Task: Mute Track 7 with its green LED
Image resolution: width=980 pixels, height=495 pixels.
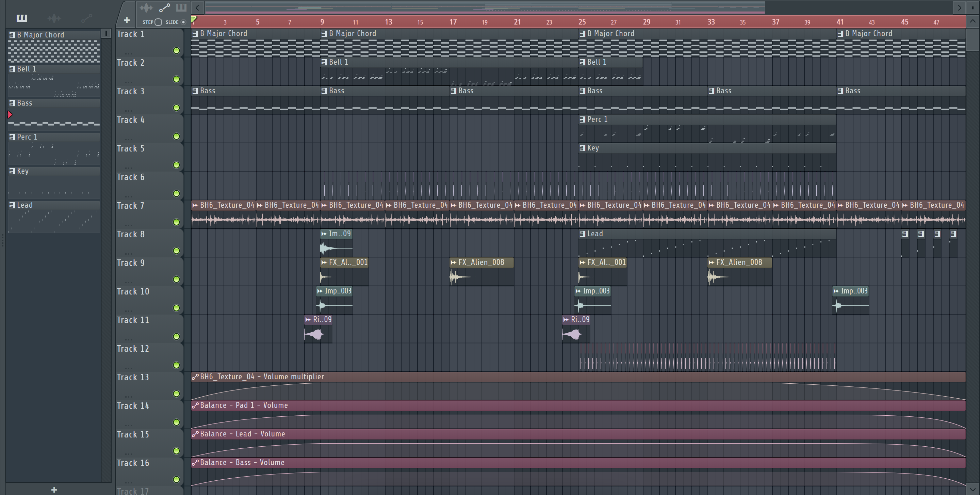Action: (176, 222)
